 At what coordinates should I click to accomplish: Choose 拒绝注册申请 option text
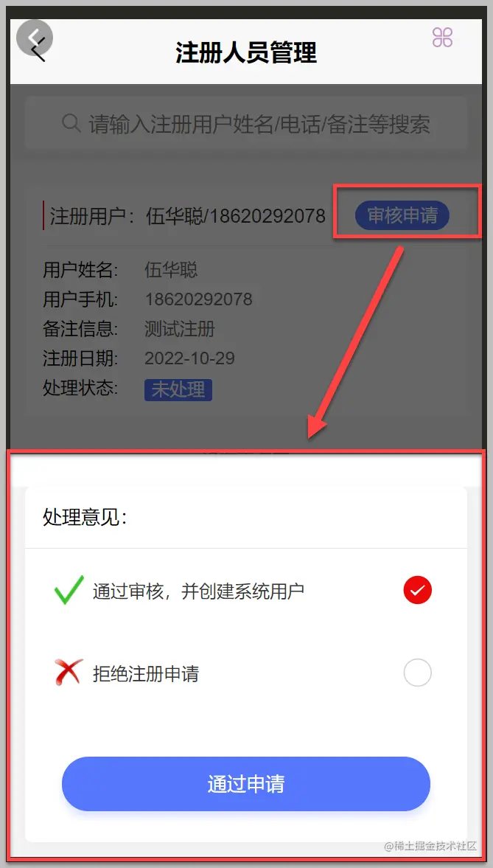tap(145, 674)
